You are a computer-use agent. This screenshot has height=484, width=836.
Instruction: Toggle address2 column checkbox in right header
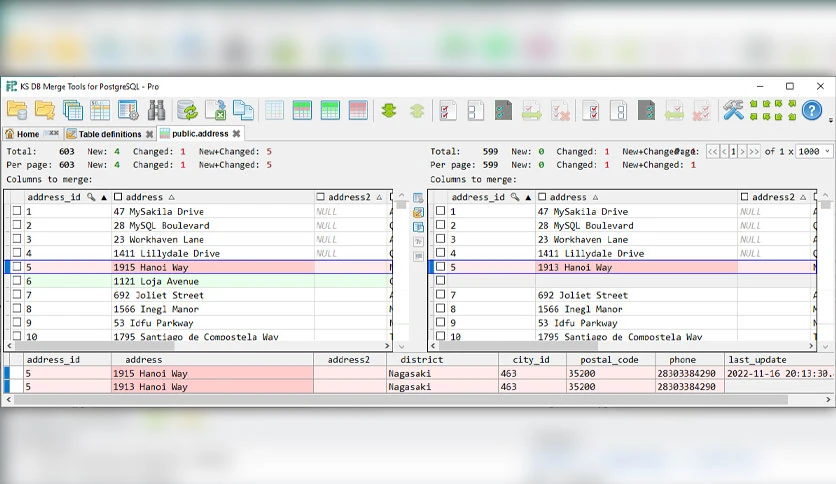pos(744,197)
